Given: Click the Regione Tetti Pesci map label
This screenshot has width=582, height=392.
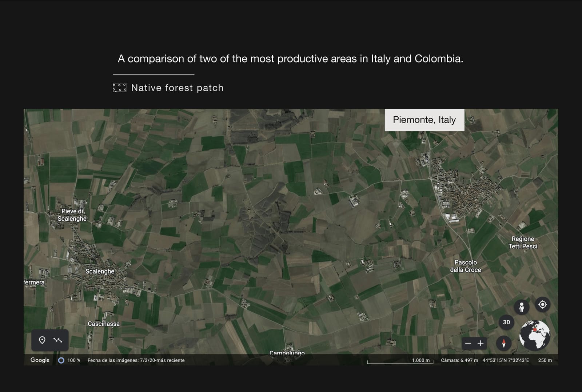Looking at the screenshot, I should 523,243.
